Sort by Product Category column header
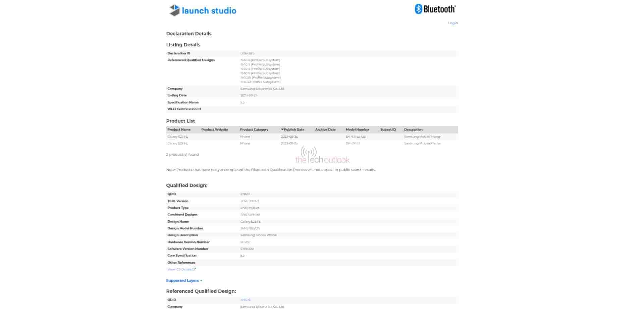 click(254, 130)
